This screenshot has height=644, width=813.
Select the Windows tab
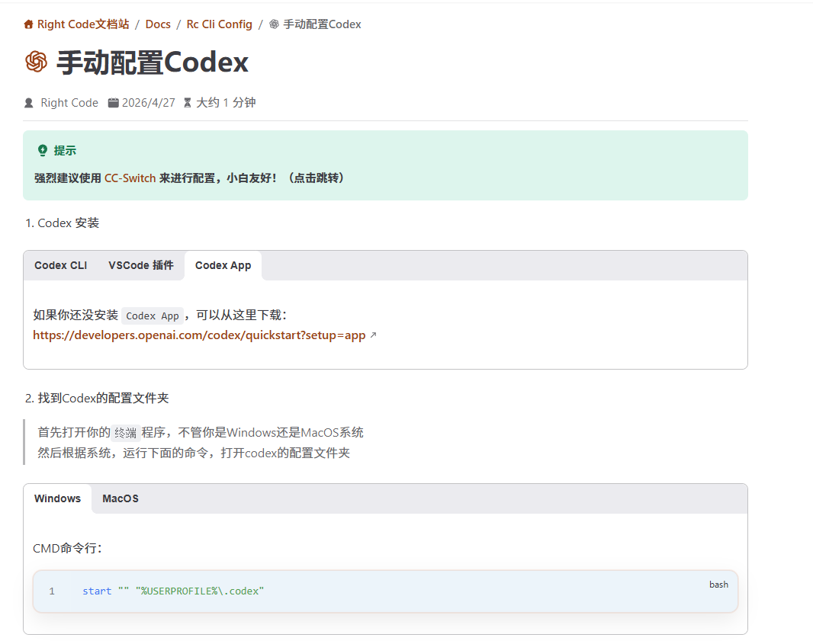[57, 498]
